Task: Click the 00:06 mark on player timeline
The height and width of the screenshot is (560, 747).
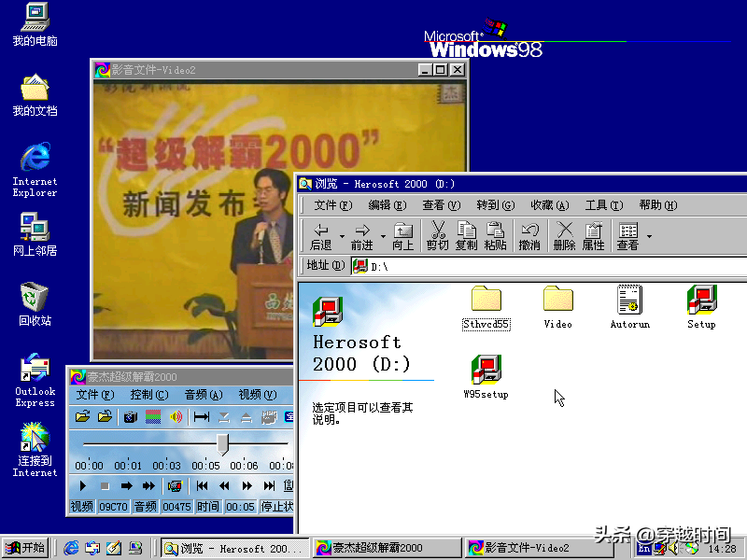Action: (x=244, y=465)
